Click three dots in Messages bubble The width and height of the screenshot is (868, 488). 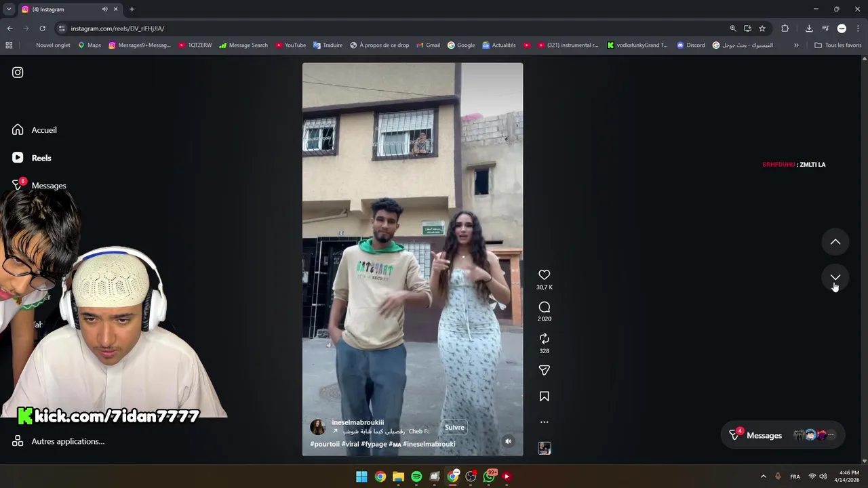(831, 435)
